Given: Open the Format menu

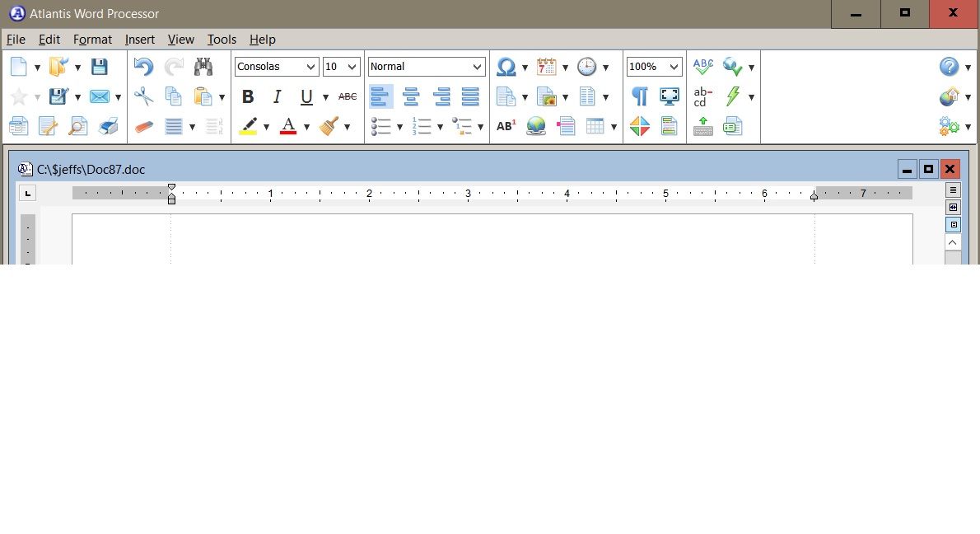Looking at the screenshot, I should pos(92,40).
